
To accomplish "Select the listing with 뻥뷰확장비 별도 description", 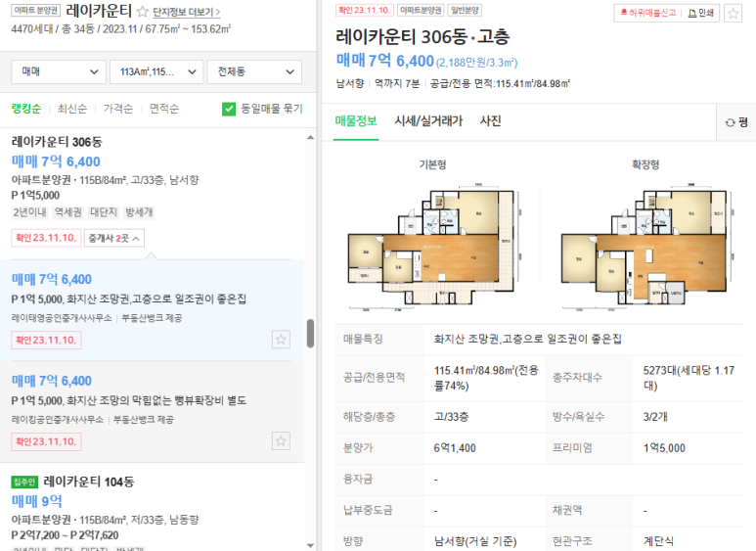I will 152,412.
